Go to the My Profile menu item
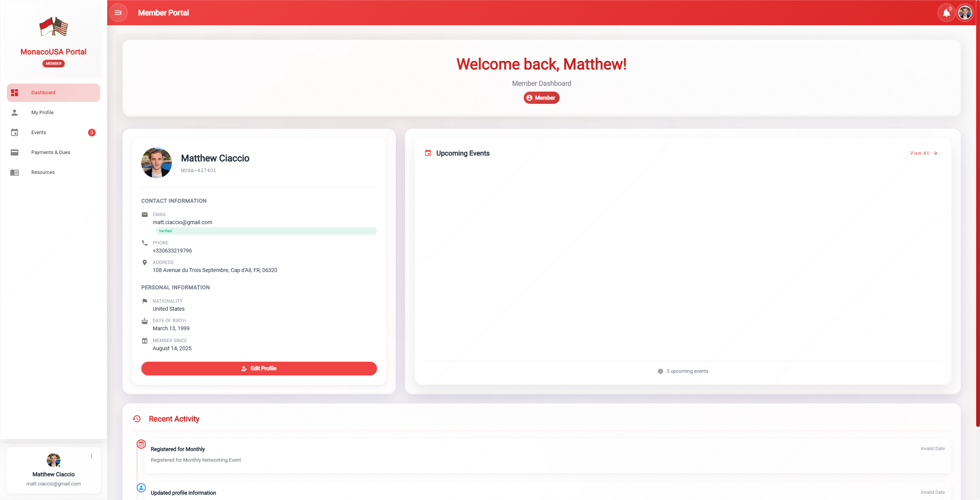The image size is (980, 500). tap(42, 113)
